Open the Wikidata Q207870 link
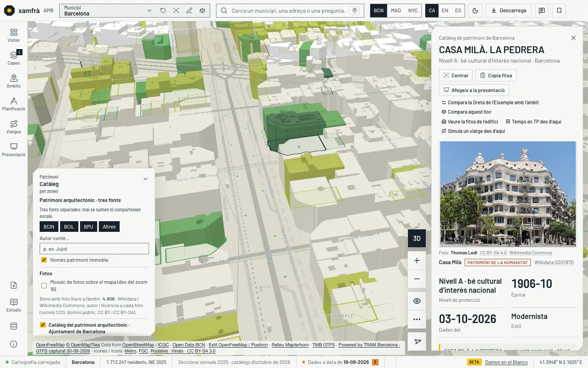Screen dimensions: 588x368 [554, 263]
